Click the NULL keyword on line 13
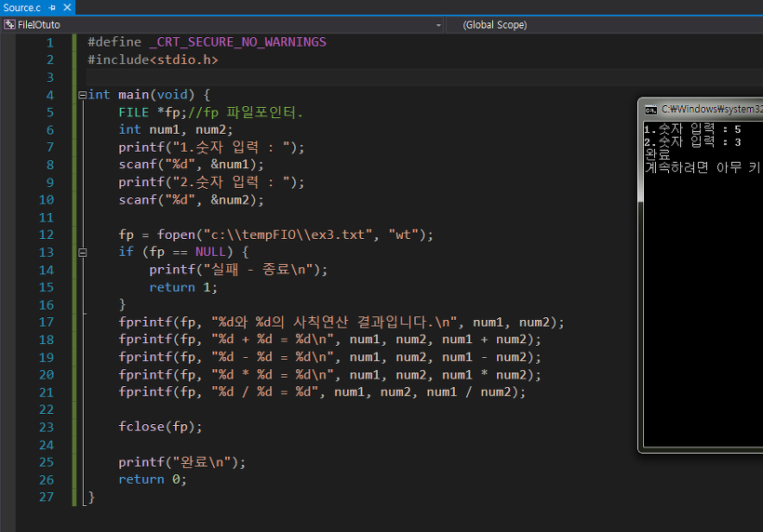This screenshot has width=763, height=532. click(x=210, y=252)
